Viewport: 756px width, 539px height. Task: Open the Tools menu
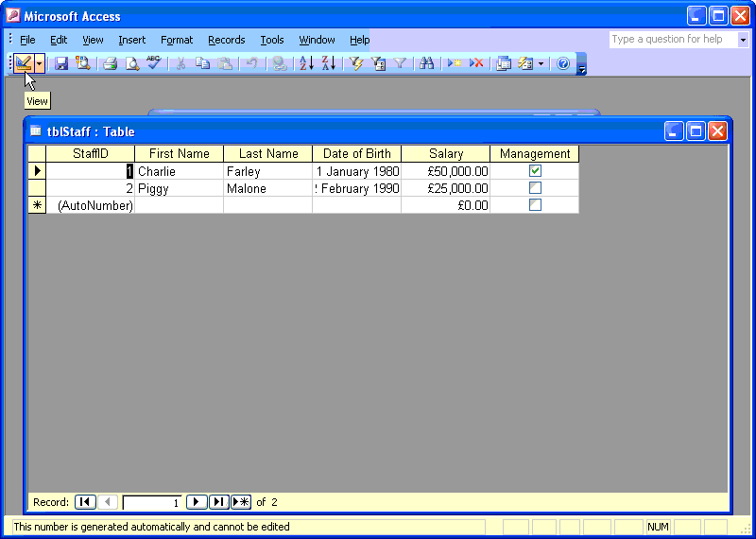click(x=272, y=40)
